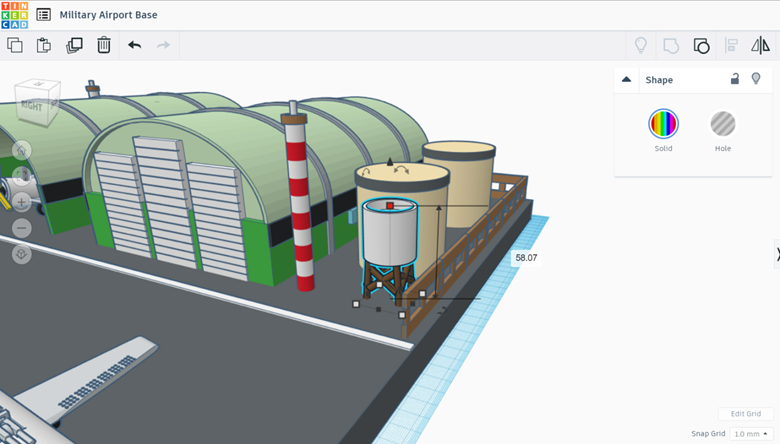
Task: Set the shape to Hole
Action: 723,124
